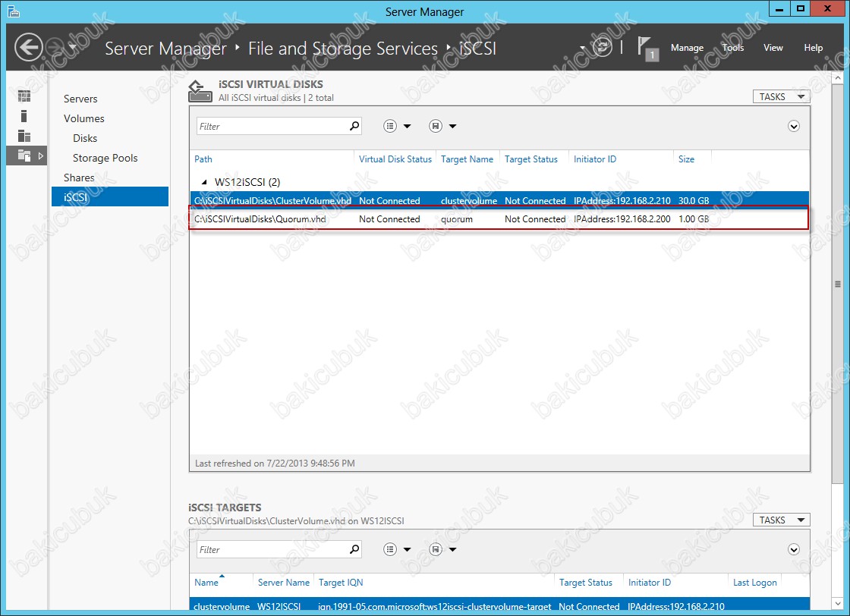Expand iSCSI Targets filter criteria chevron
Viewport: 850px width, 616px height.
pos(794,549)
